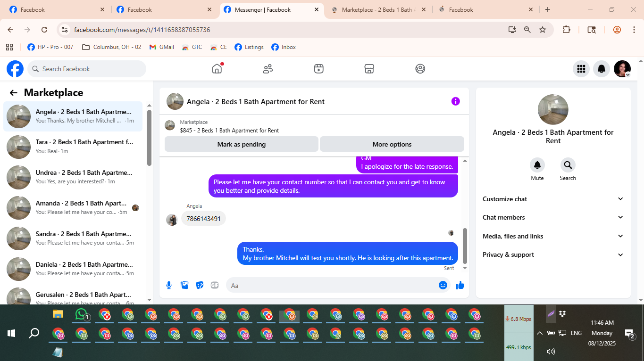Attach a photo with the image icon
Viewport: 644px width, 361px height.
pos(184,285)
